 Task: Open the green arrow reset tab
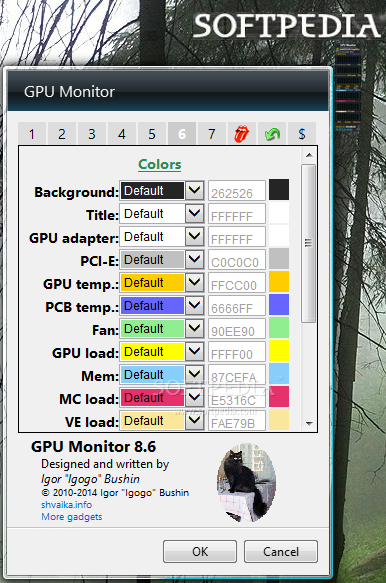point(272,133)
